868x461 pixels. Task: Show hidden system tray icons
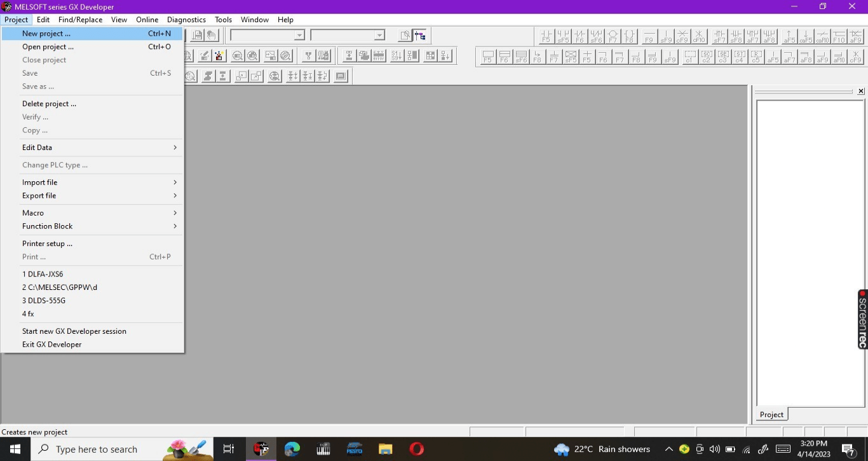click(x=668, y=449)
